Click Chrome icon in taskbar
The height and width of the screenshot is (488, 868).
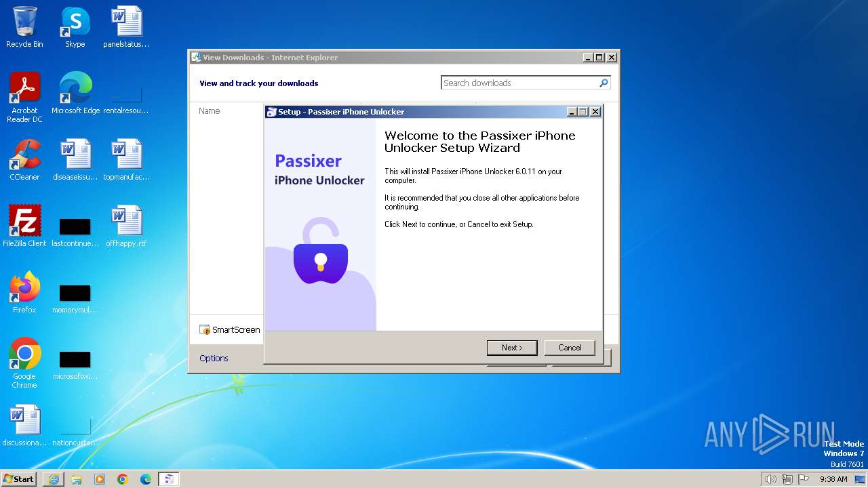(x=123, y=479)
